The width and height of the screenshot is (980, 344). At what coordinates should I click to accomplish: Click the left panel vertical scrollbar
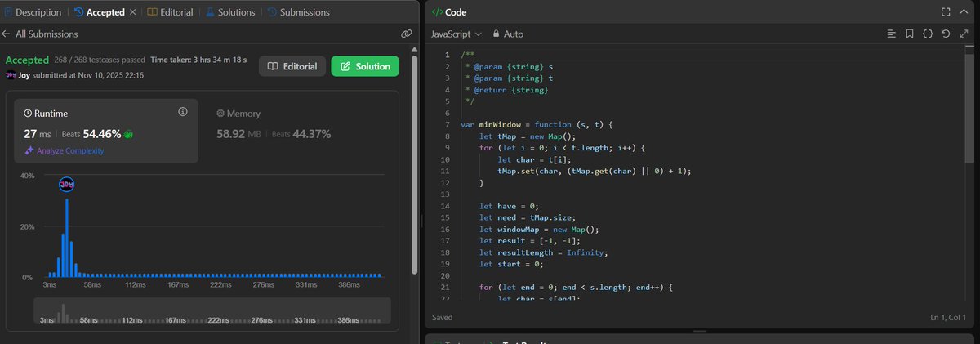click(x=415, y=163)
